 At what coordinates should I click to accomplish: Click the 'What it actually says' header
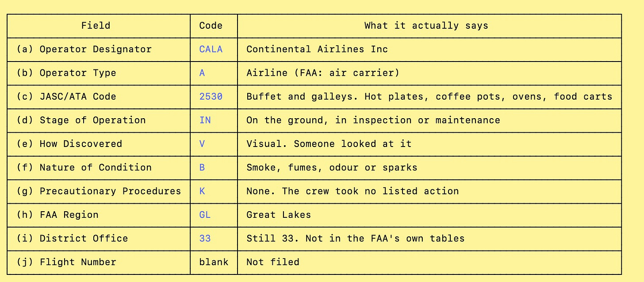pos(429,26)
